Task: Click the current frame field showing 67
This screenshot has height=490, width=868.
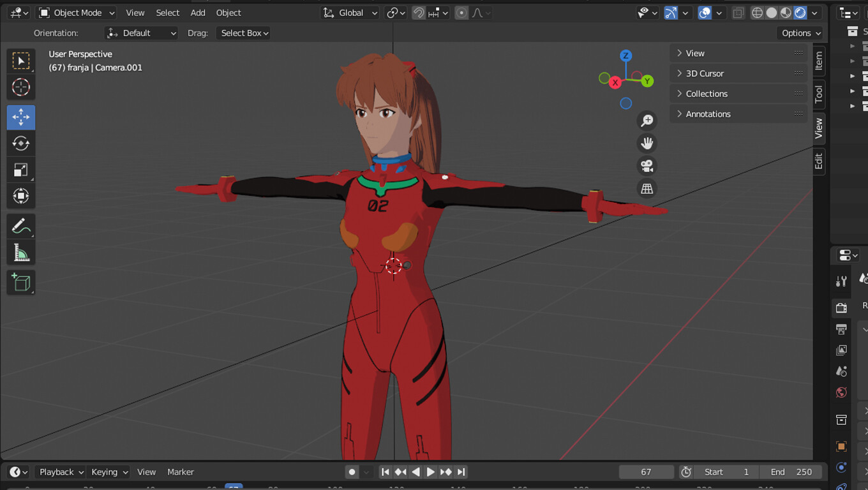Action: pyautogui.click(x=646, y=471)
